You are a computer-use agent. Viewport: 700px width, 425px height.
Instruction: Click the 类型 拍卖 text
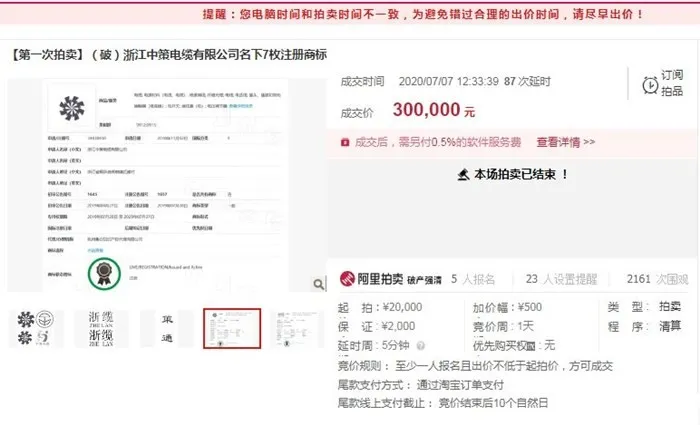click(644, 307)
